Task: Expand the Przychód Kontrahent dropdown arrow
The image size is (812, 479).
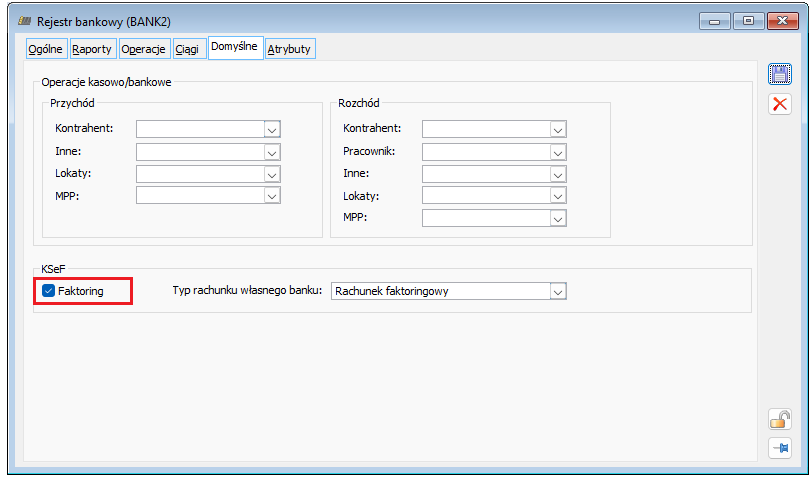Action: coord(272,129)
